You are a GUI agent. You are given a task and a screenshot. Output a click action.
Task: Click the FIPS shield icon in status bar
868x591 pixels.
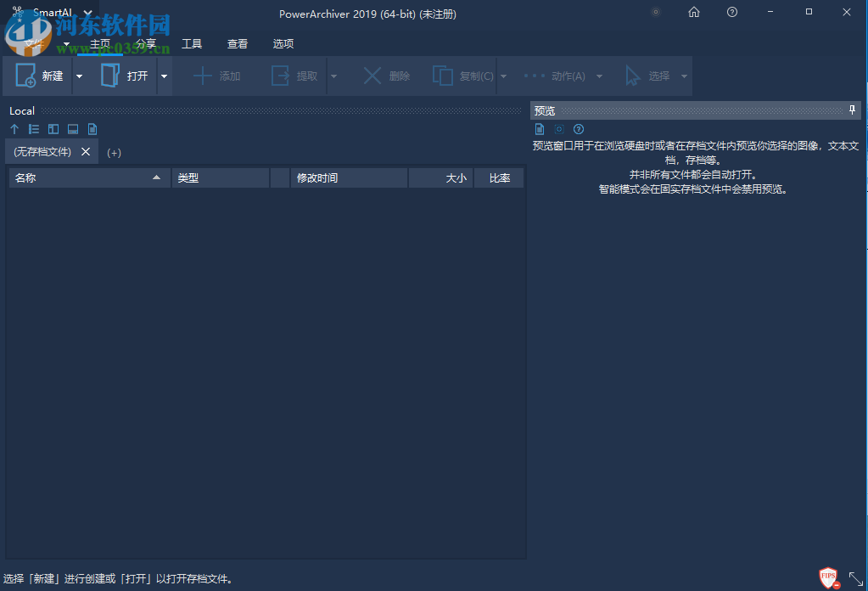click(x=828, y=577)
